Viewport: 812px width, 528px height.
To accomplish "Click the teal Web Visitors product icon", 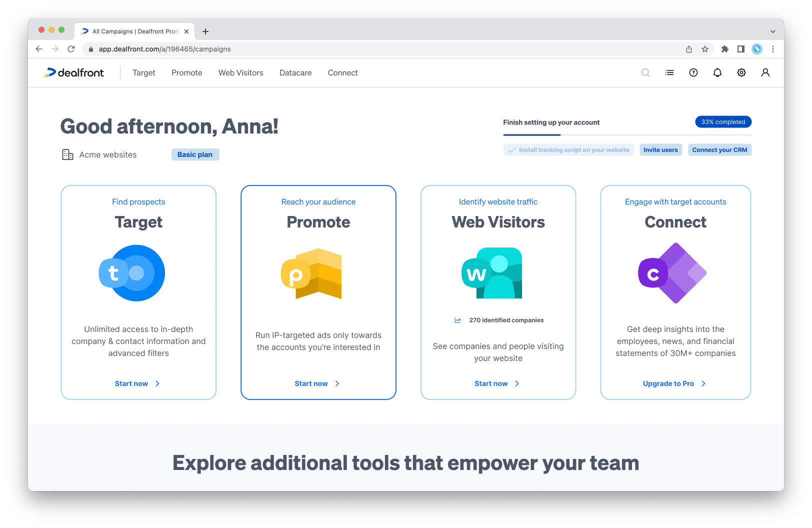I will click(492, 273).
